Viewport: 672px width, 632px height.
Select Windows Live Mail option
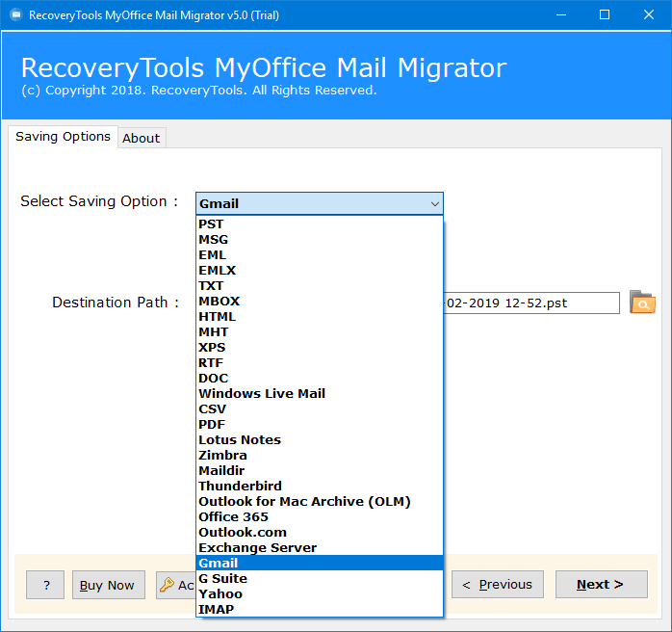coord(320,394)
